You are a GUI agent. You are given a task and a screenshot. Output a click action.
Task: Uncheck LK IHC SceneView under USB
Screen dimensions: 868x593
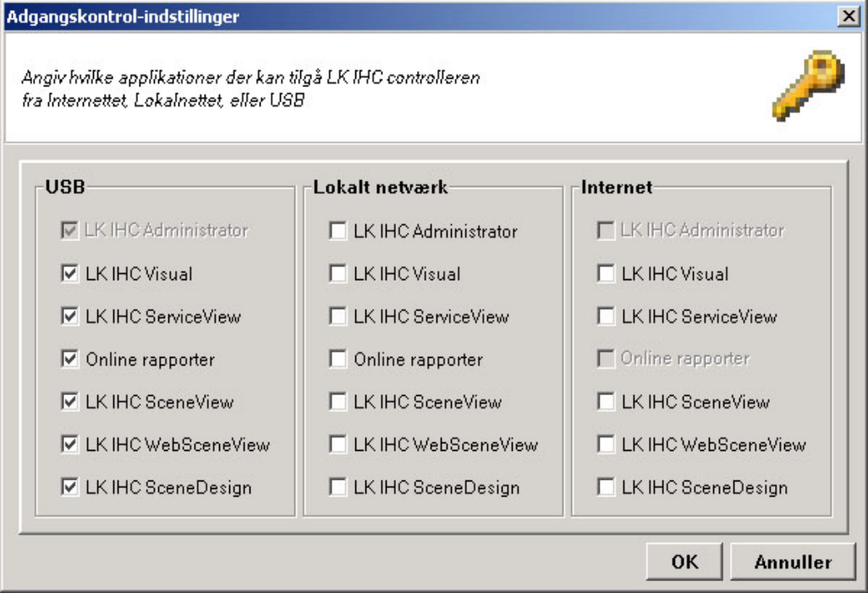pos(70,402)
